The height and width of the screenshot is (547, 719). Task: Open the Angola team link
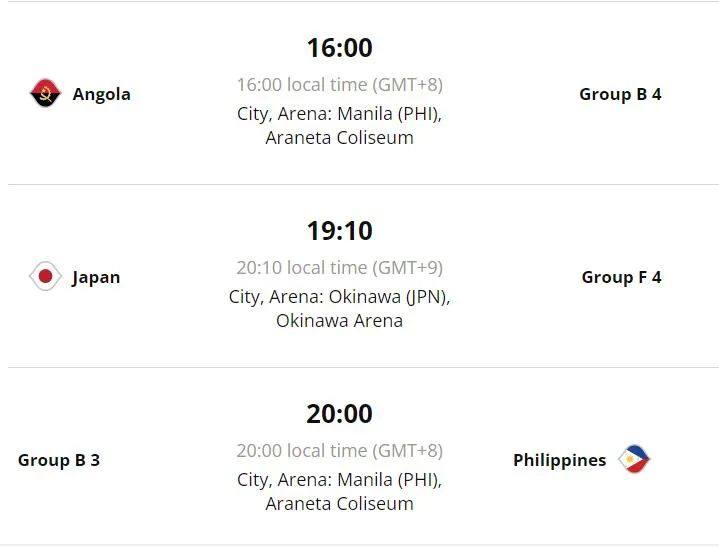tap(101, 94)
